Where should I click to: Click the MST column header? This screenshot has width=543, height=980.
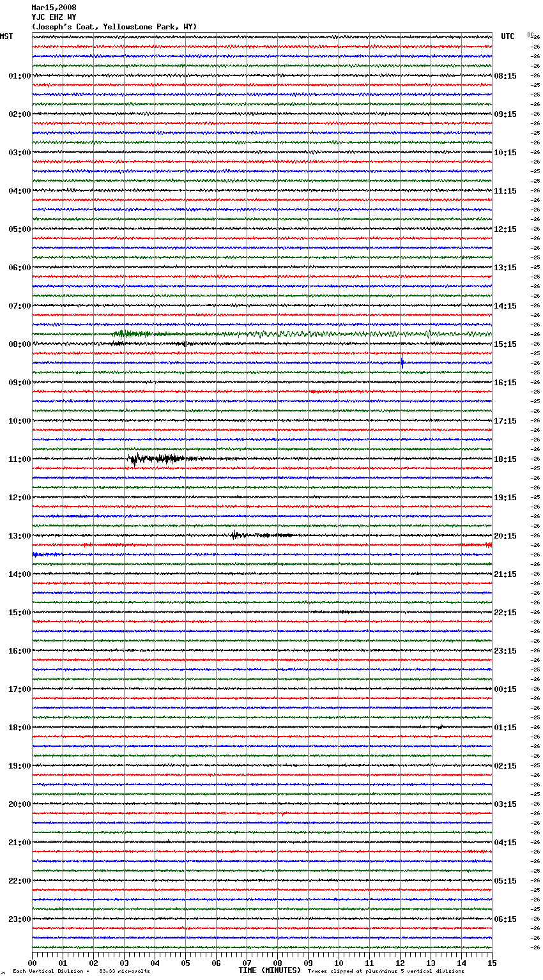click(6, 36)
